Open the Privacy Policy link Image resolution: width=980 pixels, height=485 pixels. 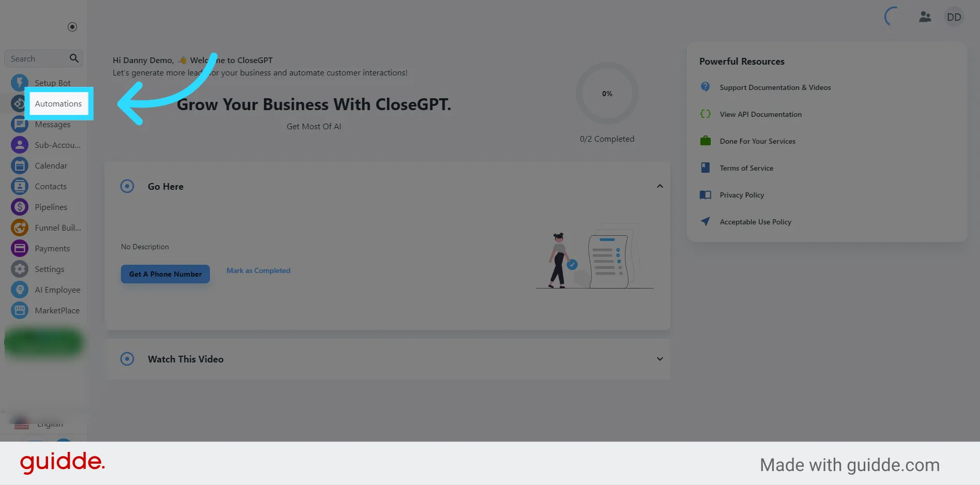742,195
